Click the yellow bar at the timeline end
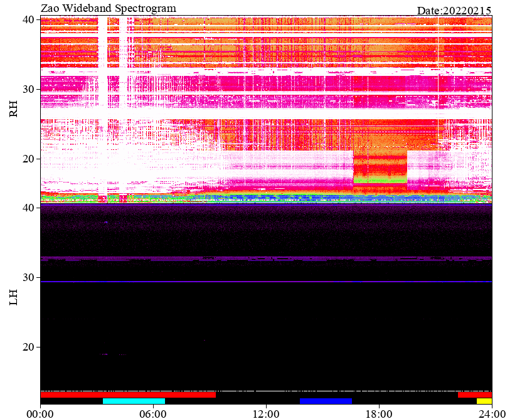The height and width of the screenshot is (419, 532). coord(484,401)
